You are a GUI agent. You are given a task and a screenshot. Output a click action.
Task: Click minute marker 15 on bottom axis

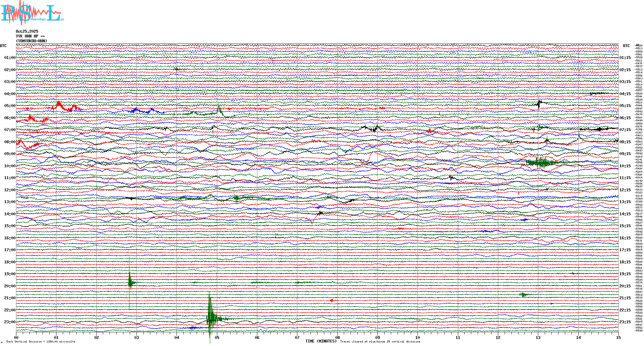[618, 338]
